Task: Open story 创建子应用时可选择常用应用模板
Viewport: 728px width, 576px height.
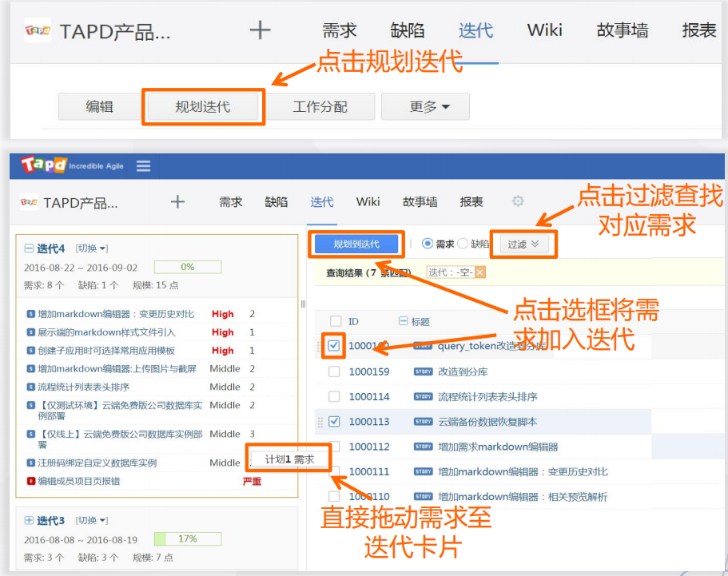Action: (106, 351)
